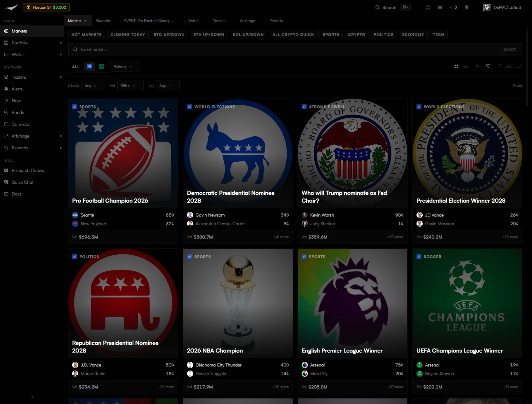Image resolution: width=532 pixels, height=404 pixels.
Task: Open the Closes Any dropdown
Action: [x=93, y=86]
